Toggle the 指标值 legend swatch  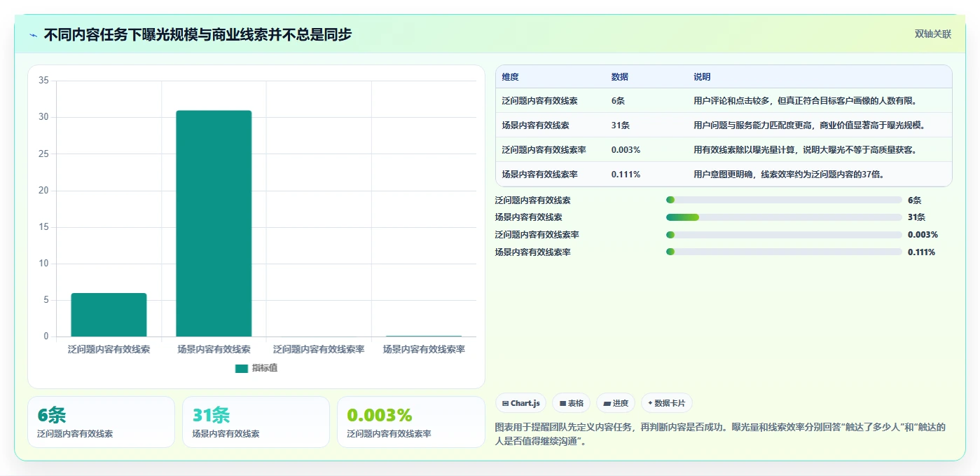coord(242,369)
